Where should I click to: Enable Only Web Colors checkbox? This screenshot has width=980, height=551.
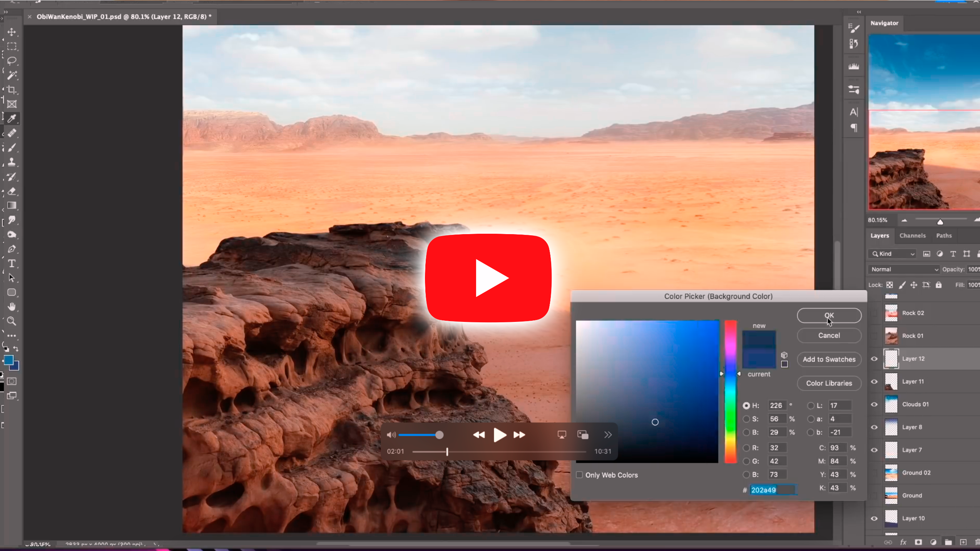pyautogui.click(x=579, y=475)
